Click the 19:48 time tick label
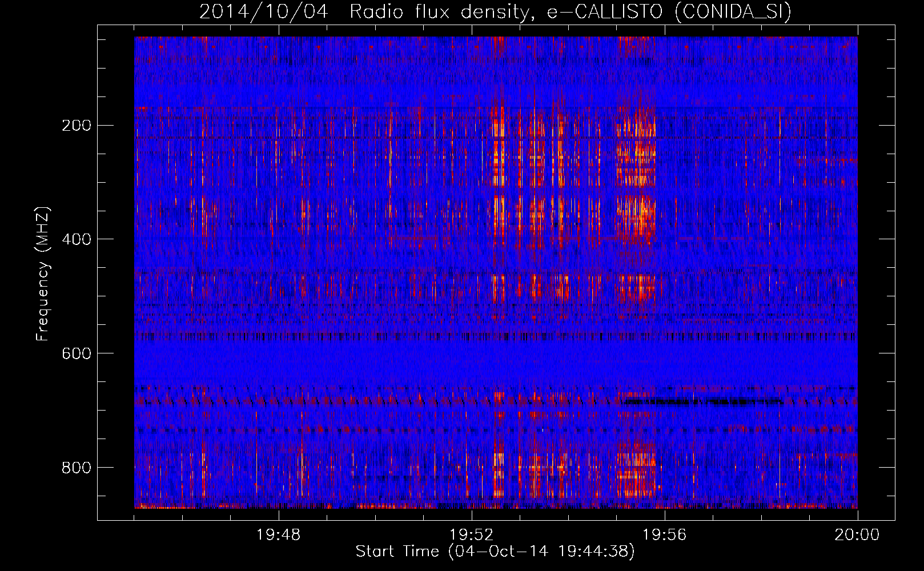 click(278, 535)
